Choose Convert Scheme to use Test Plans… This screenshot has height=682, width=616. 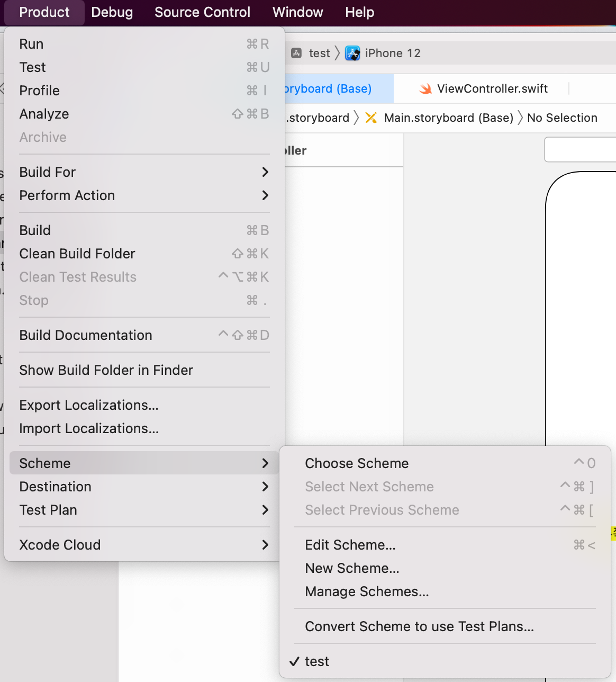pos(445,626)
